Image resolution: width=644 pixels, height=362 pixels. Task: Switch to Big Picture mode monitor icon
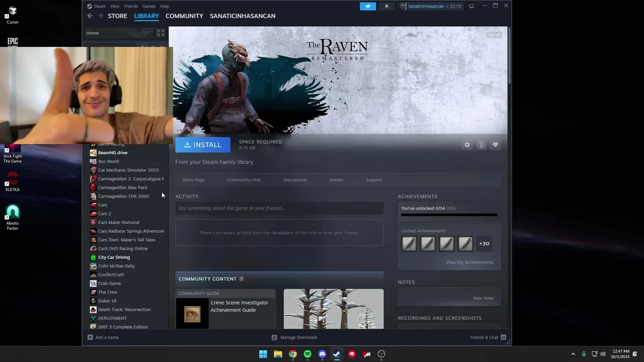point(471,6)
